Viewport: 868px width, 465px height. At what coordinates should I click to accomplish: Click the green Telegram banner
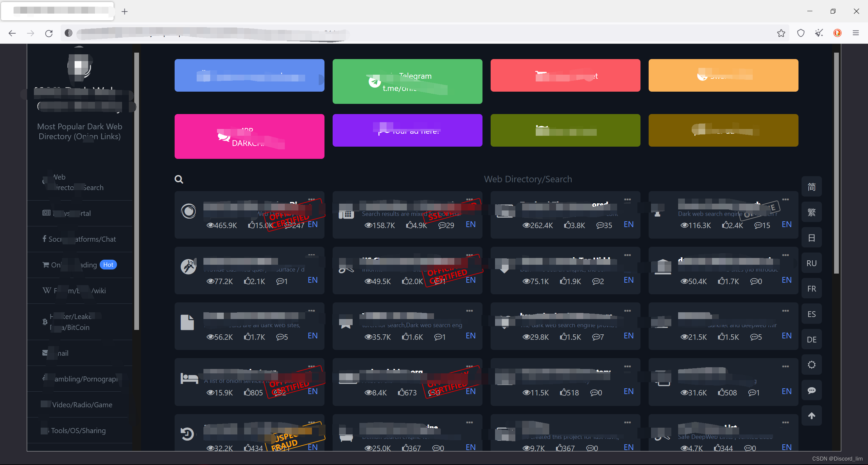pos(407,81)
